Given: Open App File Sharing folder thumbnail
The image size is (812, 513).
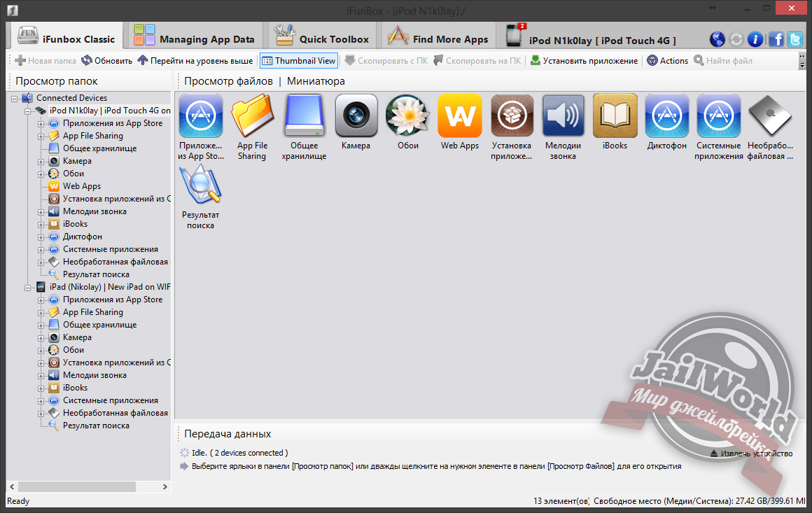Looking at the screenshot, I should pos(252,116).
